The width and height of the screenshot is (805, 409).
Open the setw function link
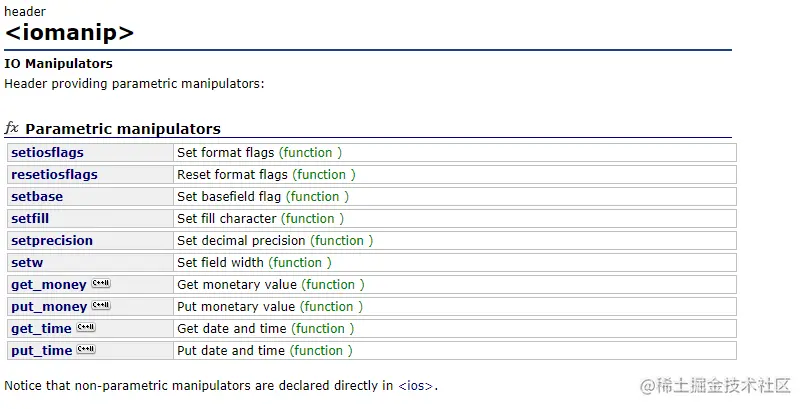click(x=27, y=263)
